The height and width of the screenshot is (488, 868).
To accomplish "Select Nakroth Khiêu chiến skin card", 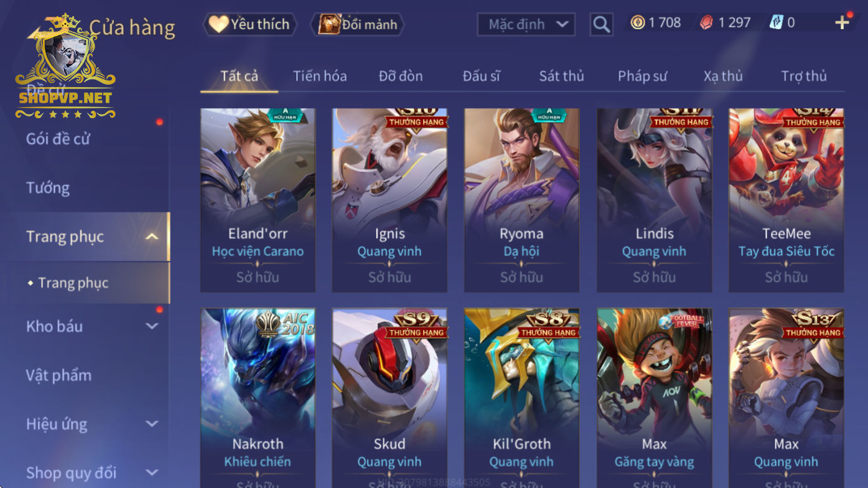I will tap(258, 398).
